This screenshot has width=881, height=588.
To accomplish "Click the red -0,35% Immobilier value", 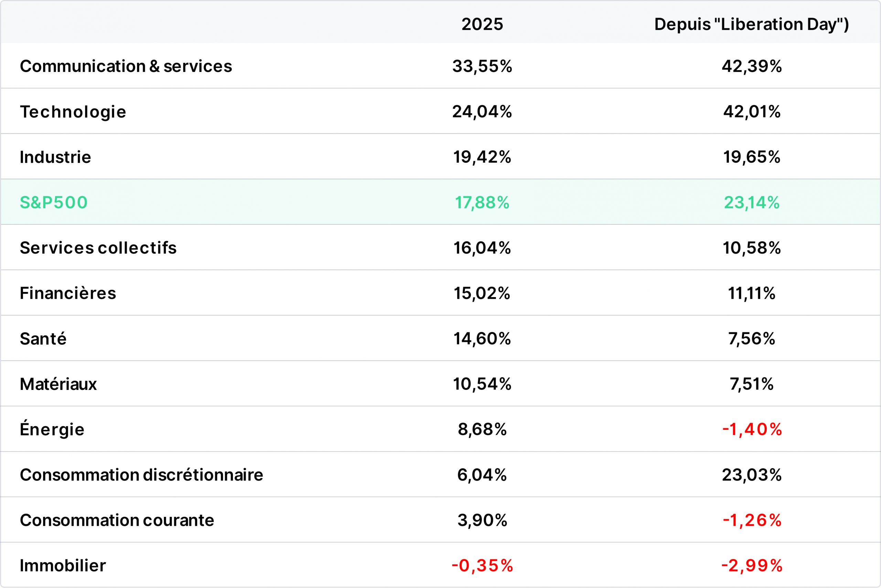I will [x=482, y=566].
